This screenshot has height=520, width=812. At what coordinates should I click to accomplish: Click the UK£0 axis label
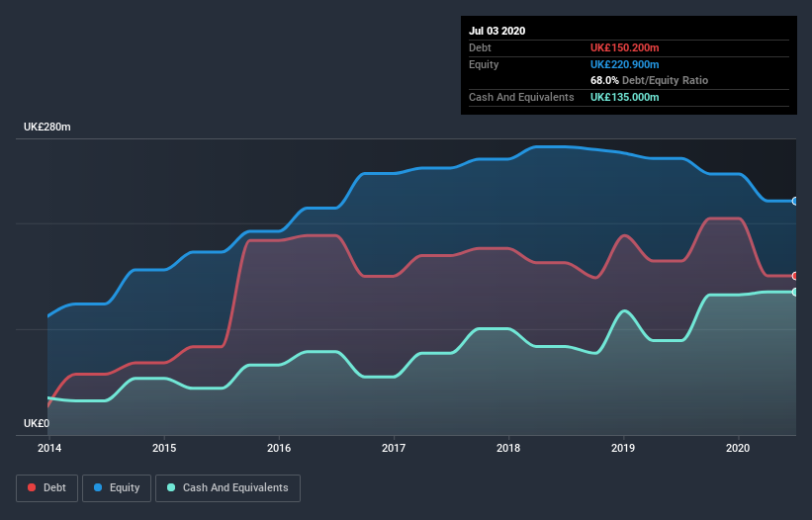[x=37, y=423]
